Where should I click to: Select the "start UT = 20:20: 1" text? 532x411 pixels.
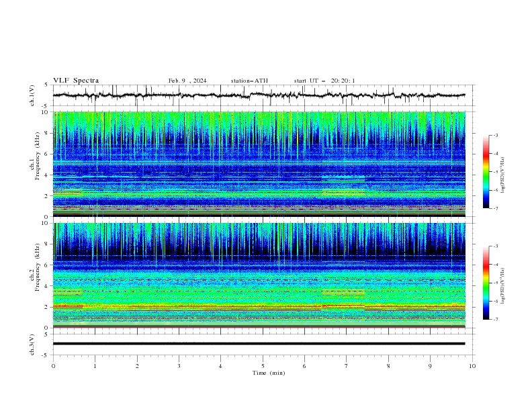coord(324,81)
